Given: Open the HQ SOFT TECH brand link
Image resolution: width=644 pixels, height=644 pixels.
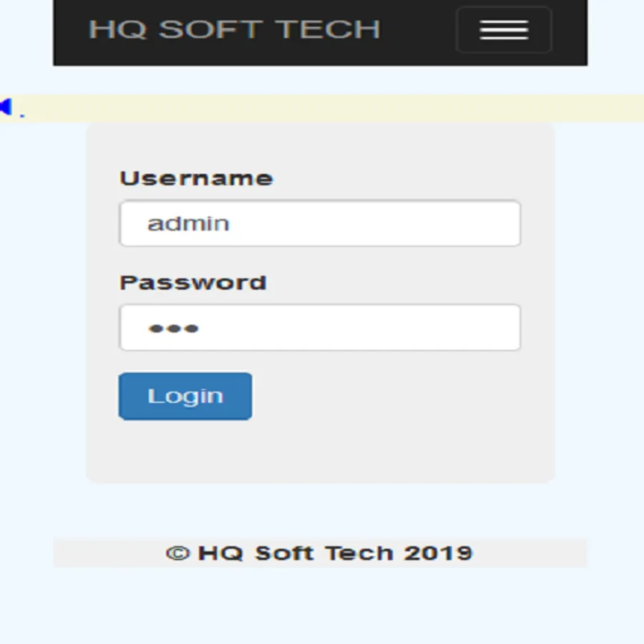Looking at the screenshot, I should (x=235, y=29).
